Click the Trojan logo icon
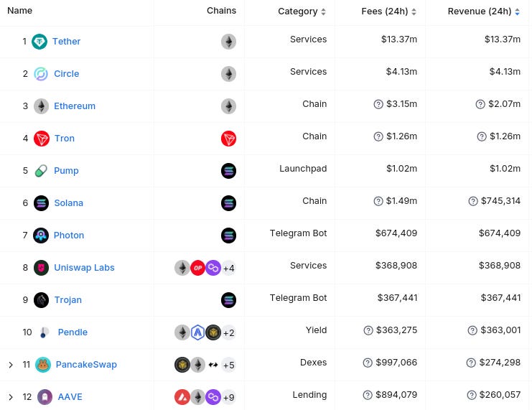The height and width of the screenshot is (410, 532). coord(42,300)
